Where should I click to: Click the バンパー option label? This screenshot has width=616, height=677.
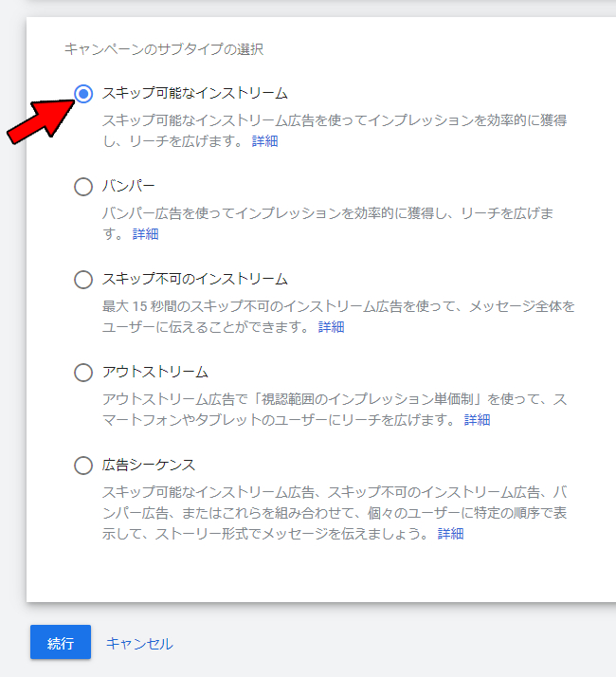[128, 186]
